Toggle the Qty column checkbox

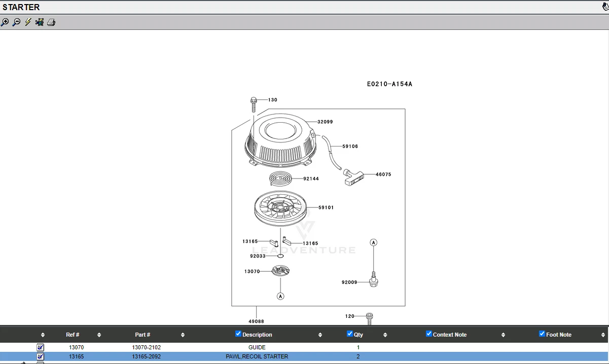click(349, 334)
